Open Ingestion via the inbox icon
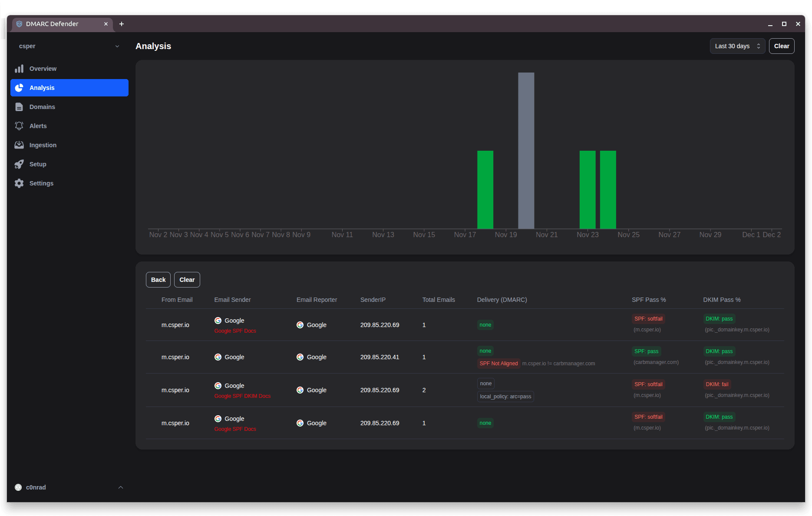The width and height of the screenshot is (812, 516). (19, 145)
